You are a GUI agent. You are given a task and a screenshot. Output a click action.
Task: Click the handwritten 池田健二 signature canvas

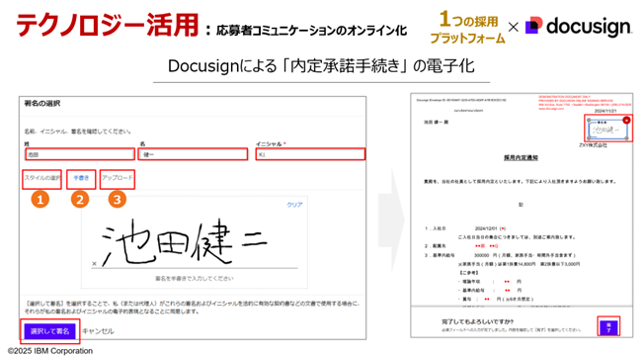click(195, 242)
